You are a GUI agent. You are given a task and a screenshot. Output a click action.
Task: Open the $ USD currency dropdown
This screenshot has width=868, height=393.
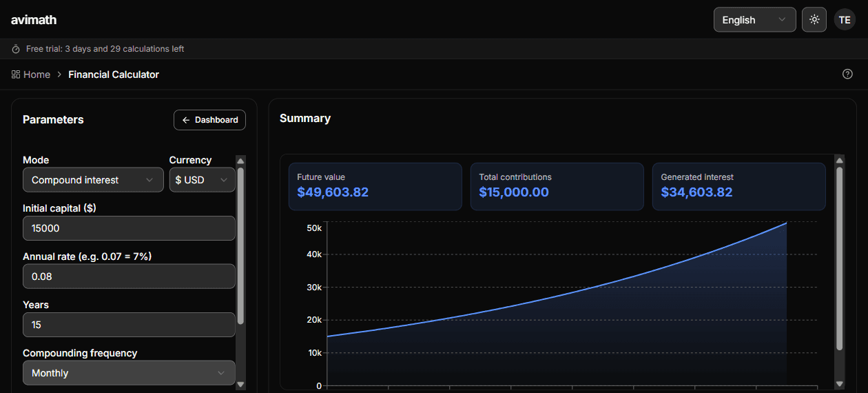202,180
